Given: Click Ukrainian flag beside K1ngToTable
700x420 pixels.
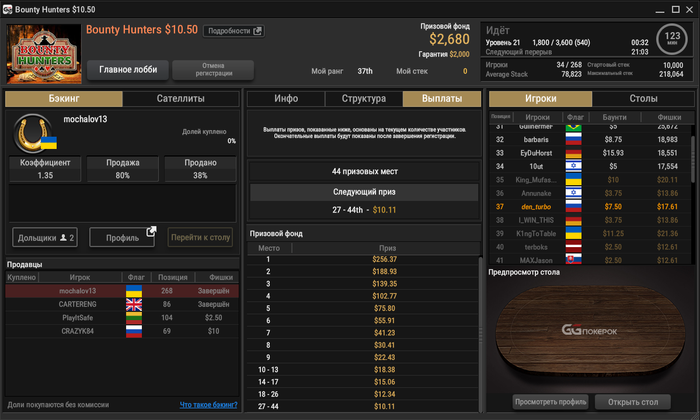Looking at the screenshot, I should (574, 233).
